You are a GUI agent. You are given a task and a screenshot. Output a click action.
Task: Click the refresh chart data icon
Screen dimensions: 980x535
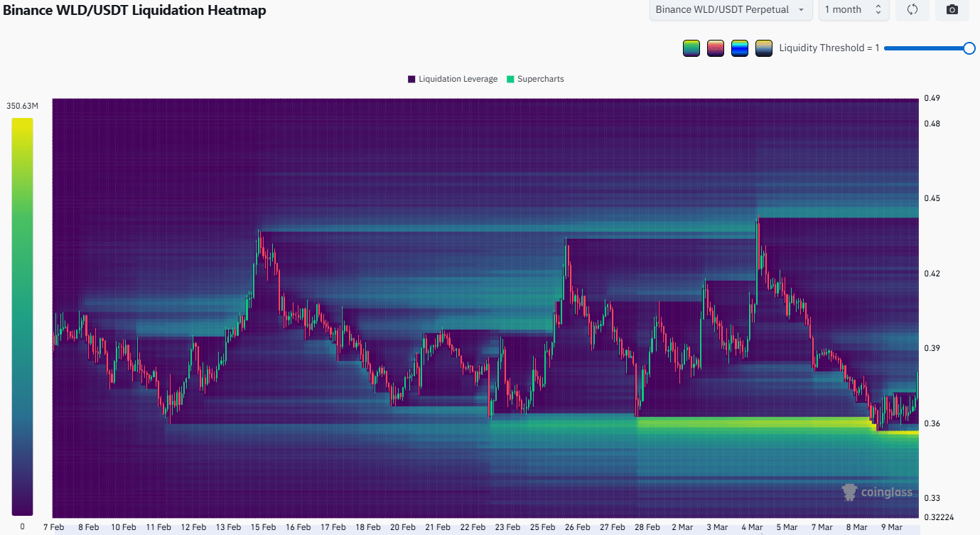(912, 10)
